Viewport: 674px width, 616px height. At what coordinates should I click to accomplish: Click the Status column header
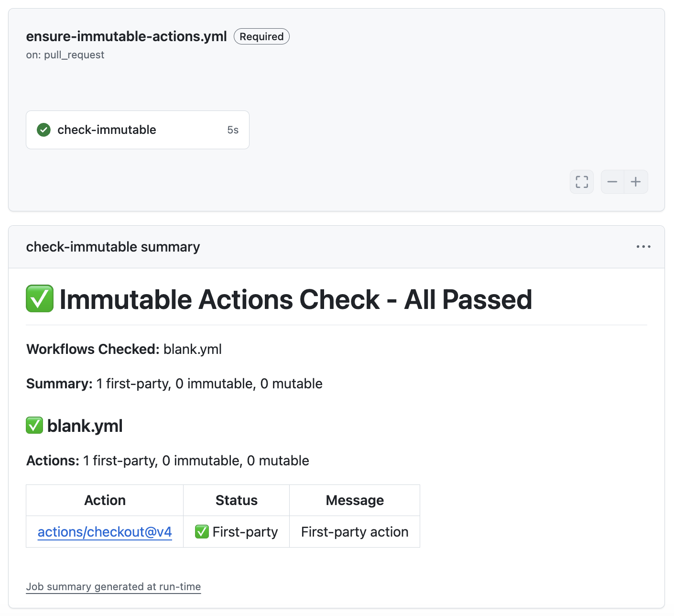click(236, 500)
